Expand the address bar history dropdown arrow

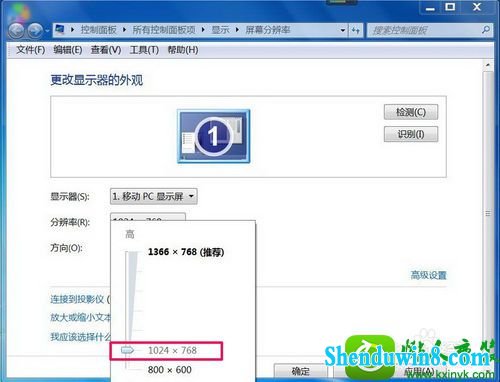click(343, 30)
